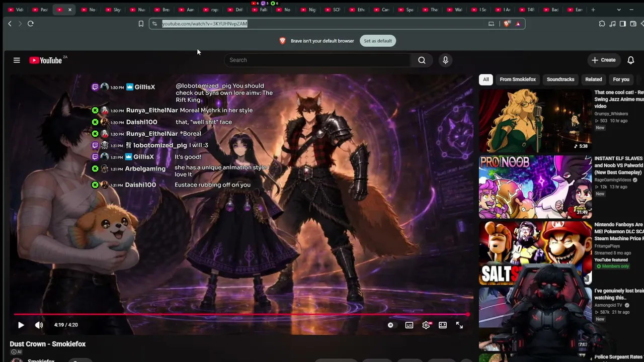
Task: Open the player settings gear
Action: coord(426,325)
